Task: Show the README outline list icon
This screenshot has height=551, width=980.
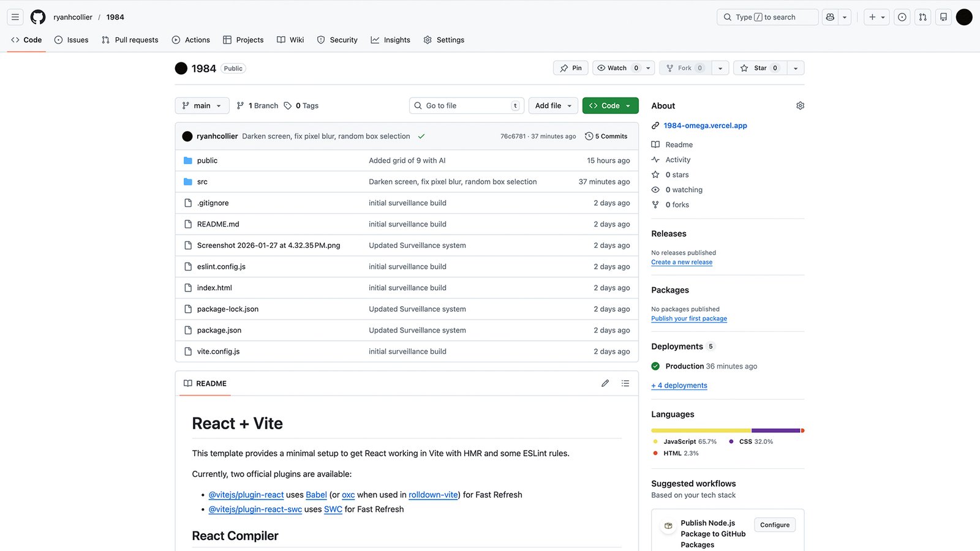Action: click(625, 383)
